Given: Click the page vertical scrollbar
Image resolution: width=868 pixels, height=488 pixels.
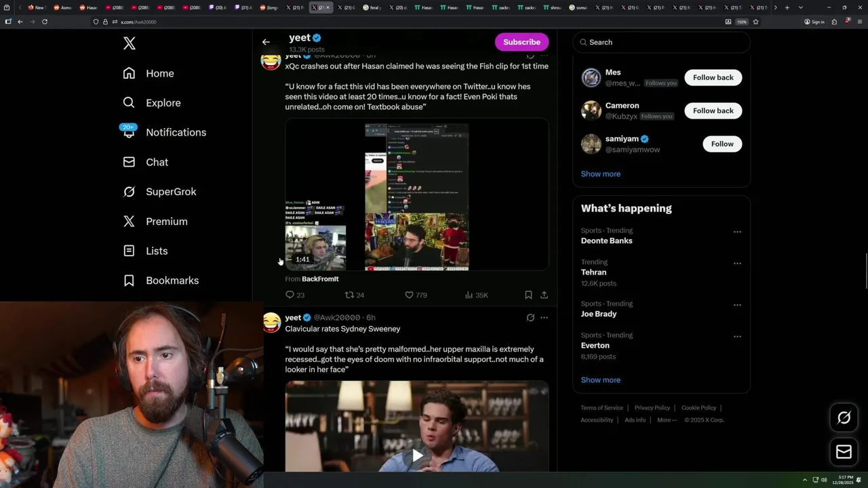Looking at the screenshot, I should pos(865,271).
